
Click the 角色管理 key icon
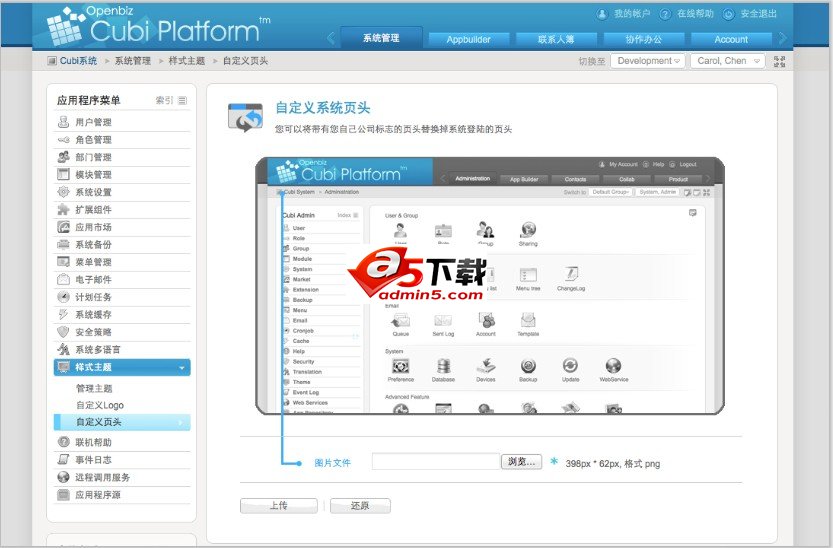pyautogui.click(x=63, y=140)
